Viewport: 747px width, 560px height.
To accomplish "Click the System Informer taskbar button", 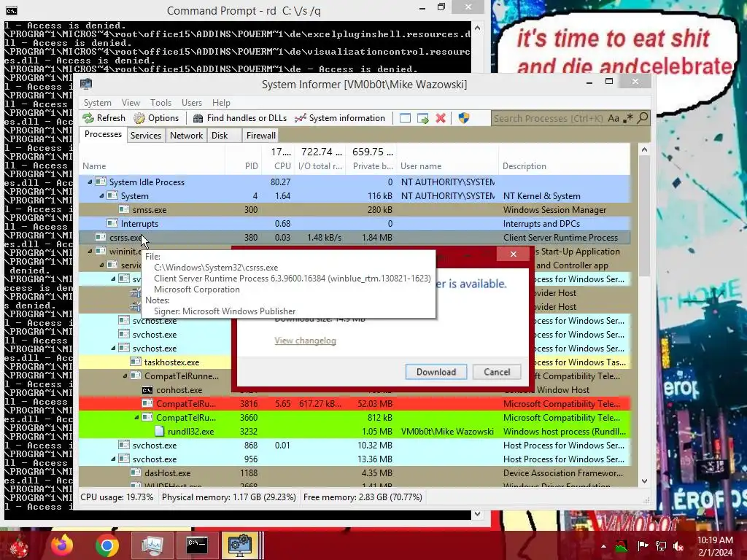I will (240, 545).
